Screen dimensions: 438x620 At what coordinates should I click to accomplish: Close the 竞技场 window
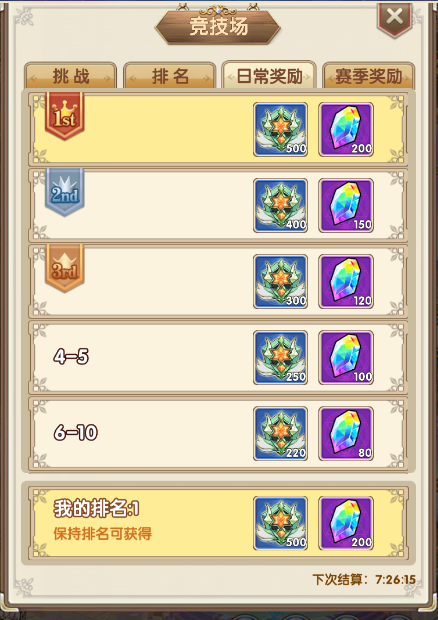pyautogui.click(x=395, y=19)
